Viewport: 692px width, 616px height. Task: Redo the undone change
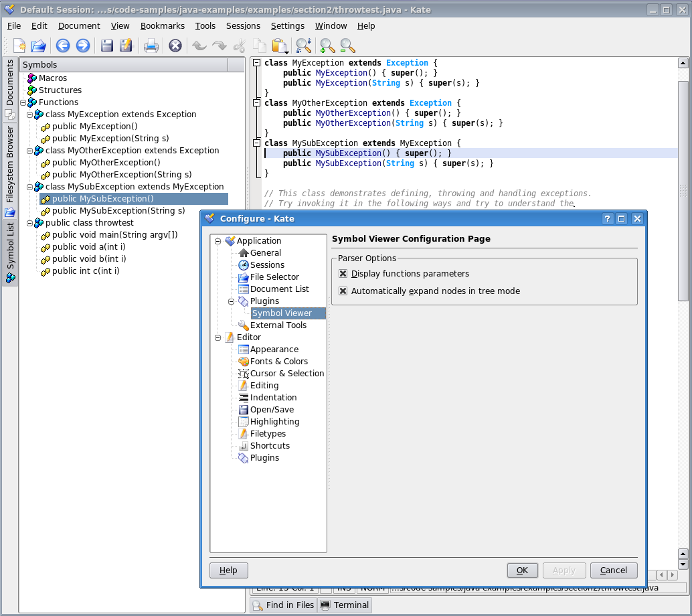click(x=220, y=46)
